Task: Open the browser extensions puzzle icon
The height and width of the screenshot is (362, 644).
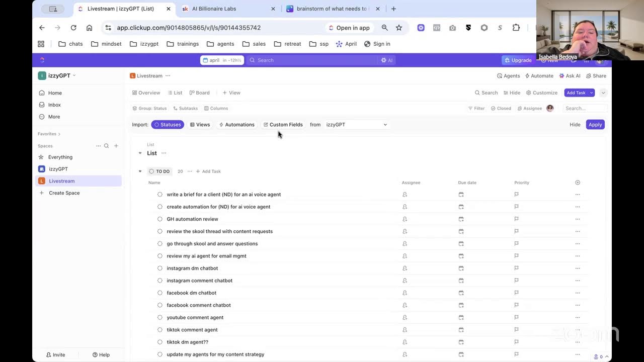Action: (516, 28)
